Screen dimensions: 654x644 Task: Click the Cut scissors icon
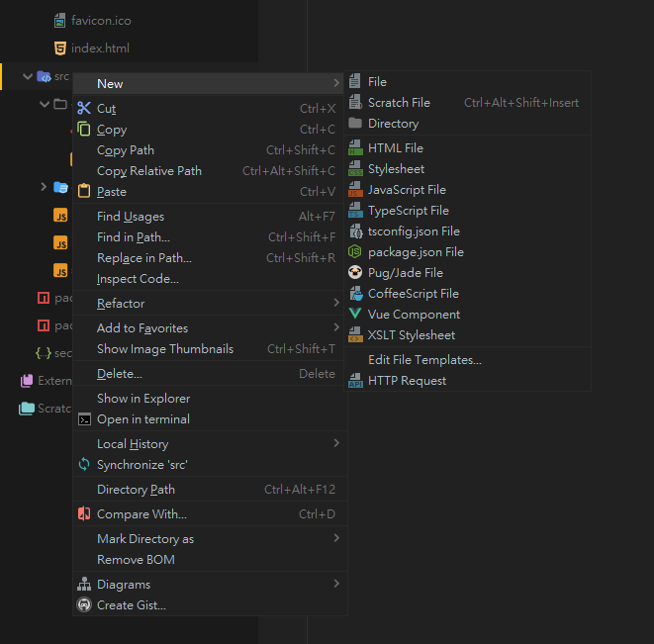coord(84,109)
